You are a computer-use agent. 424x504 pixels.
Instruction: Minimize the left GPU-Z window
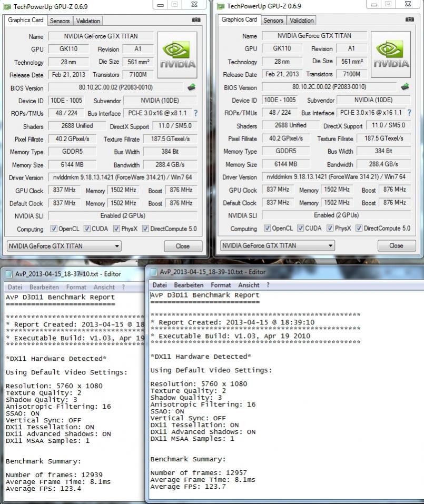point(161,5)
